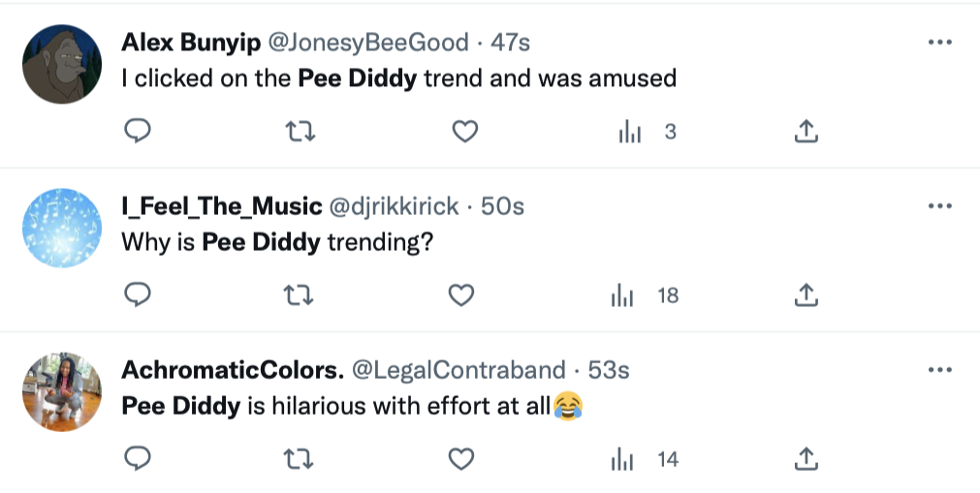The width and height of the screenshot is (980, 493).
Task: Click Alex Bunyip's gorilla avatar
Action: point(62,64)
